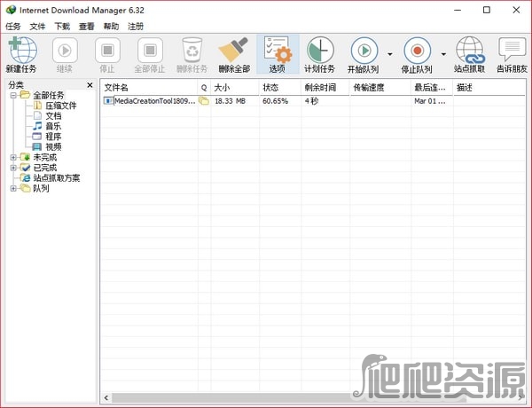The image size is (532, 408).
Task: Click the 删除全部 broom icon
Action: (234, 50)
